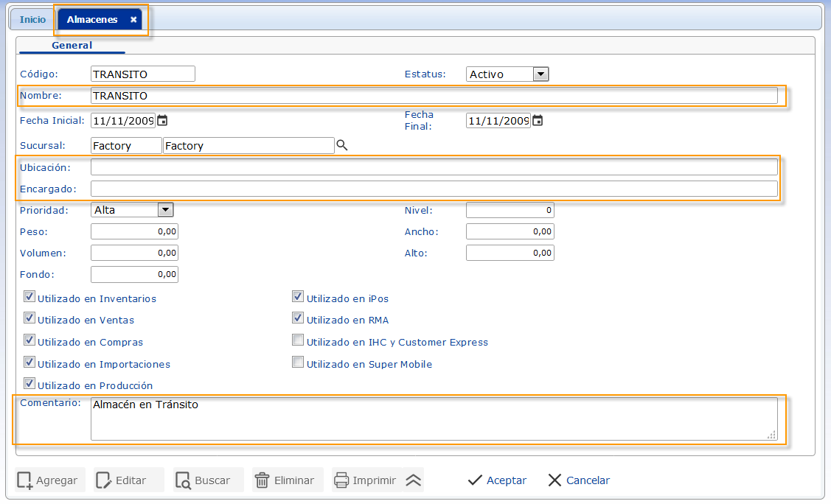Viewport: 831px width, 504px height.
Task: Click the Imprimir printer icon
Action: pos(341,480)
